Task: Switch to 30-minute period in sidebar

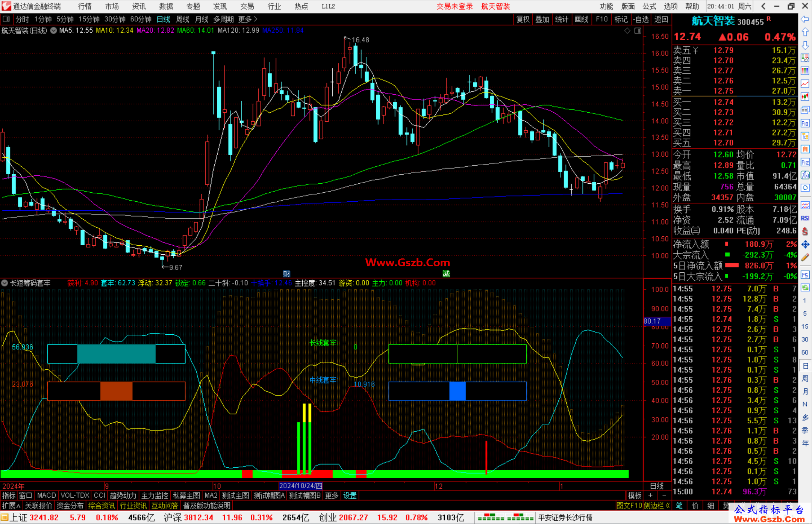Action: click(804, 340)
